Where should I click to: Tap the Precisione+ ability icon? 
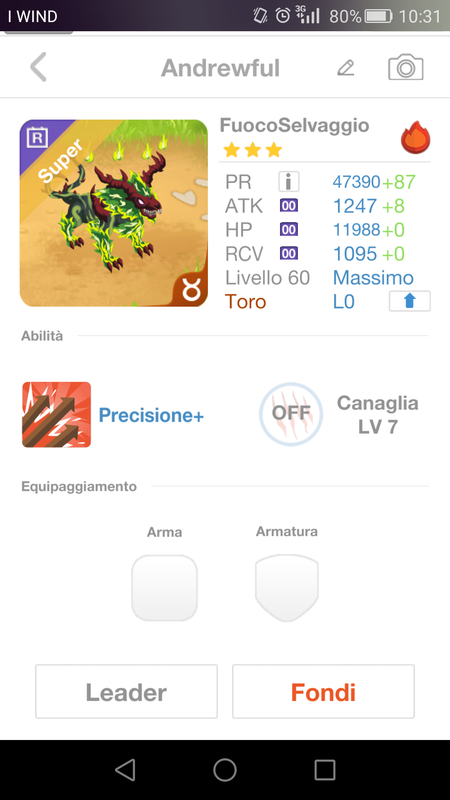click(57, 415)
